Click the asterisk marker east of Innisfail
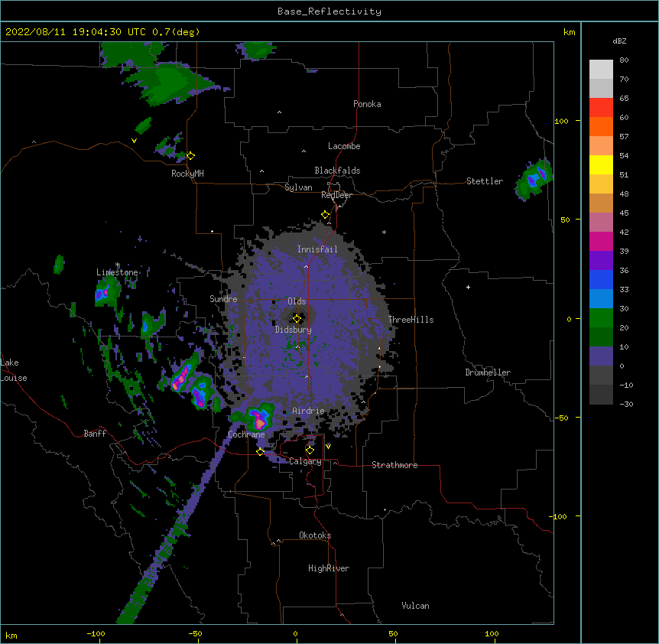 384,232
